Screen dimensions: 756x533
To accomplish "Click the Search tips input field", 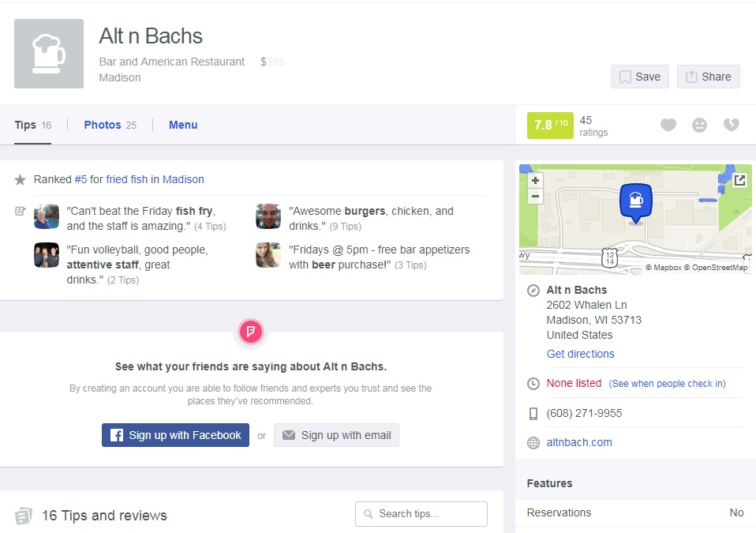I will 421,514.
